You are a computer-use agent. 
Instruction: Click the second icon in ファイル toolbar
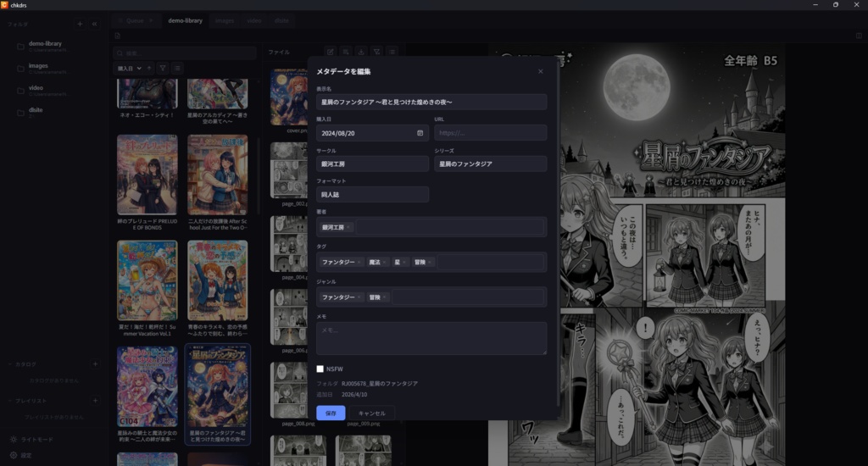point(346,52)
